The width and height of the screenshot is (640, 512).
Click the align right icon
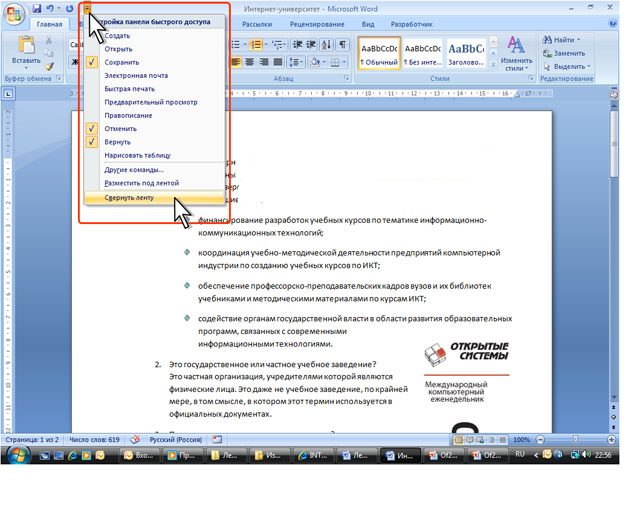[264, 62]
